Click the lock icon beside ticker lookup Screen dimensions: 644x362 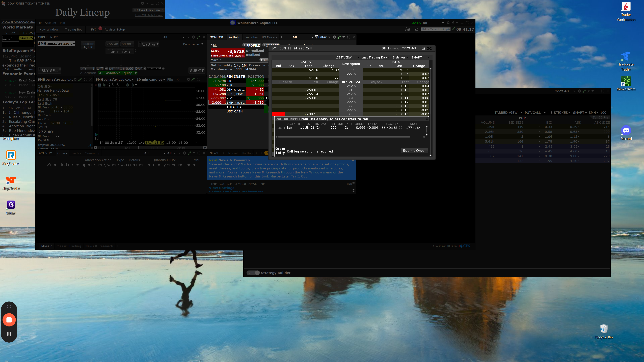(x=417, y=29)
